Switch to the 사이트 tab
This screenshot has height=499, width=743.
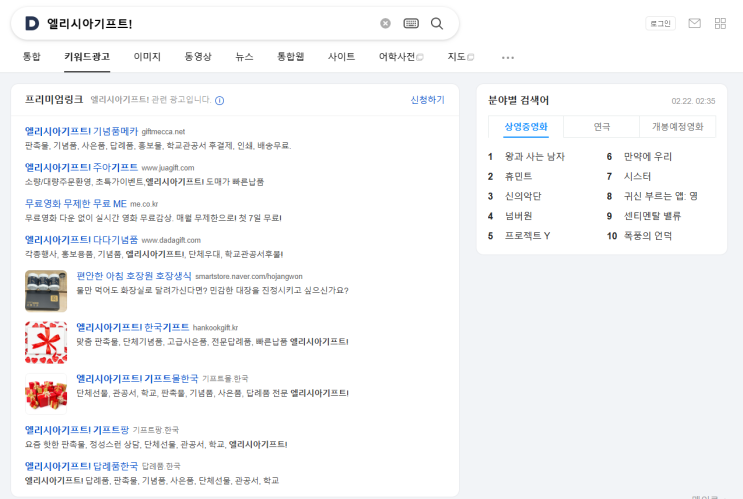pyautogui.click(x=342, y=57)
